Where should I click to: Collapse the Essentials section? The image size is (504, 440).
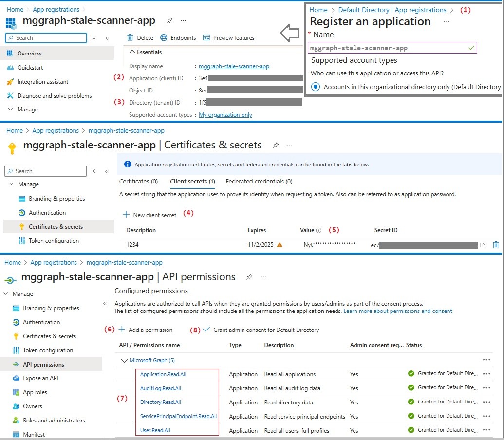click(x=131, y=52)
